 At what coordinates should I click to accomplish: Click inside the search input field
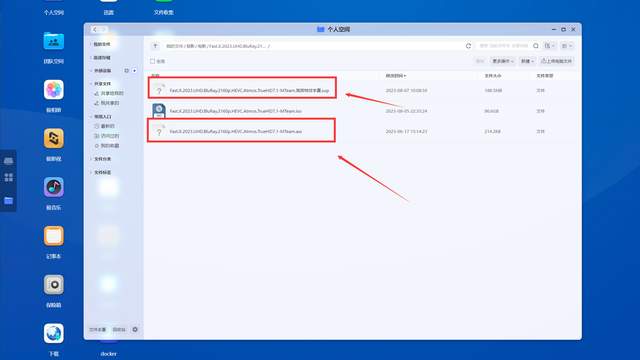tap(503, 46)
